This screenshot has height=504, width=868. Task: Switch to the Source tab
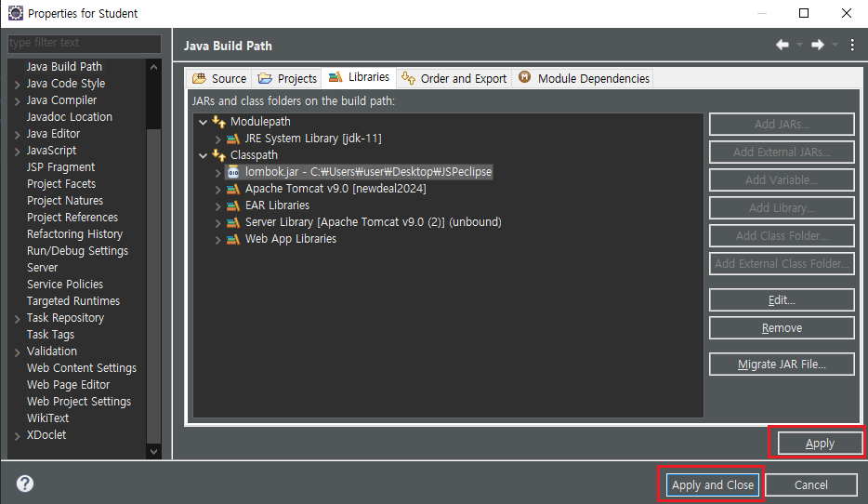[219, 79]
